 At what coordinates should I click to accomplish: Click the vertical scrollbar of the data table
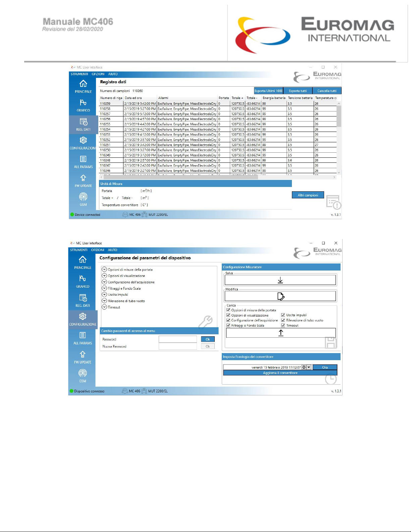coord(339,138)
